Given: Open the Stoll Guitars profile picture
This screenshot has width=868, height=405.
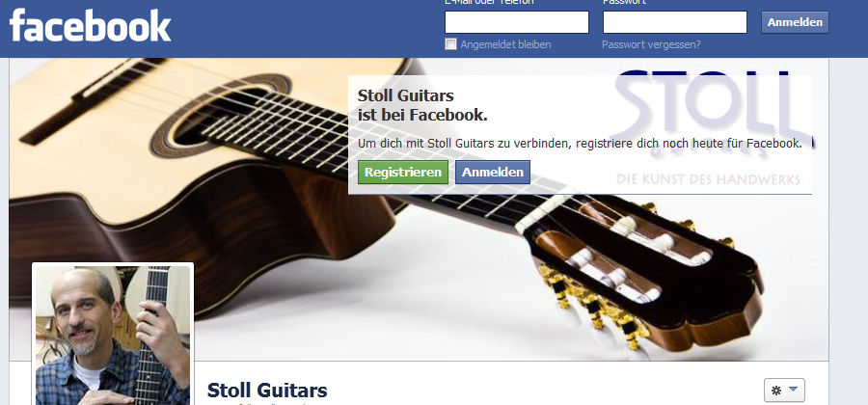Looking at the screenshot, I should tap(113, 335).
